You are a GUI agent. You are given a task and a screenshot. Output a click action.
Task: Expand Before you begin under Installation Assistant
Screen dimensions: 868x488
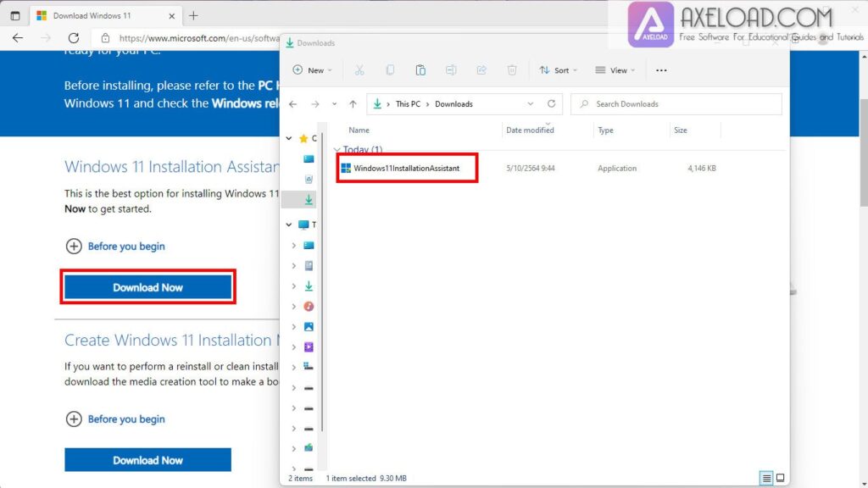click(115, 247)
